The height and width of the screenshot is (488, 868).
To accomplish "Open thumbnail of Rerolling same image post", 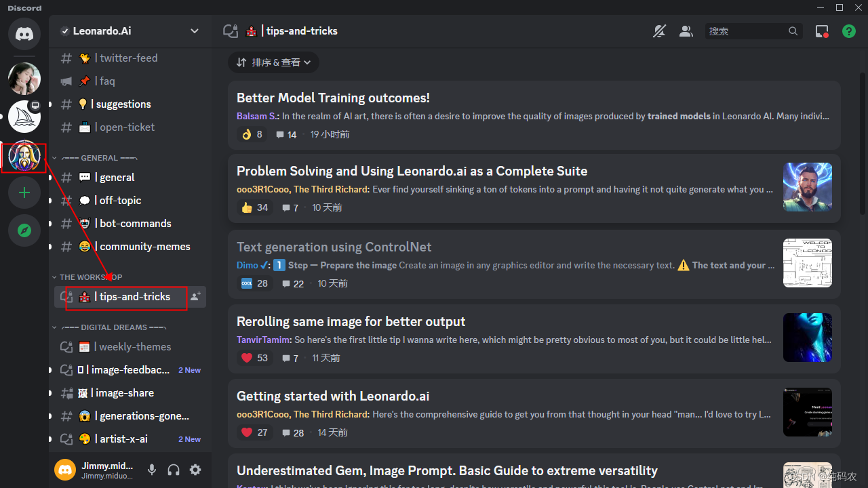I will tap(808, 338).
